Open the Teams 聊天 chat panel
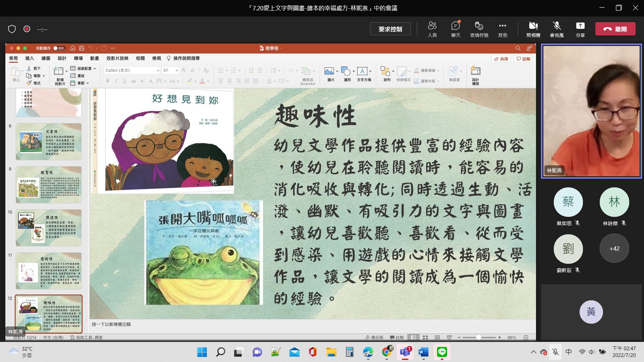The height and width of the screenshot is (362, 644). coord(455,29)
